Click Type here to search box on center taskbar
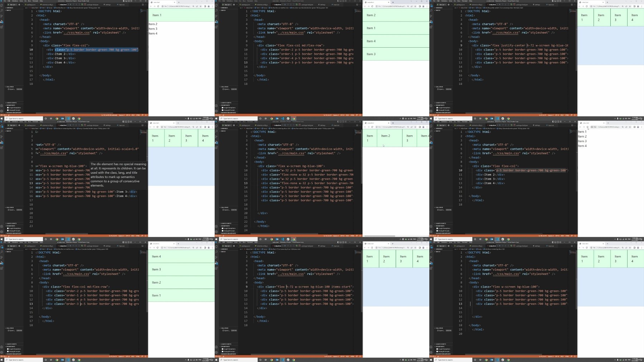The height and width of the screenshot is (362, 644). pos(238,239)
